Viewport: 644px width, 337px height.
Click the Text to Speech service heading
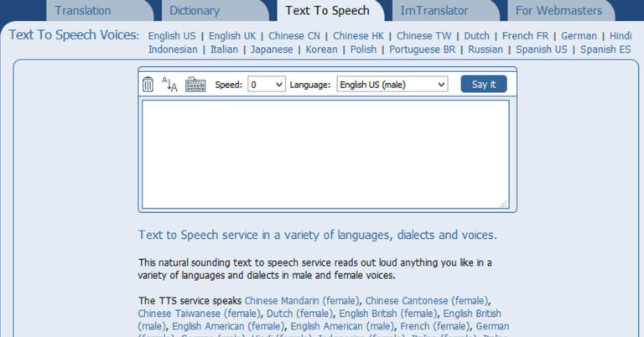coord(318,235)
